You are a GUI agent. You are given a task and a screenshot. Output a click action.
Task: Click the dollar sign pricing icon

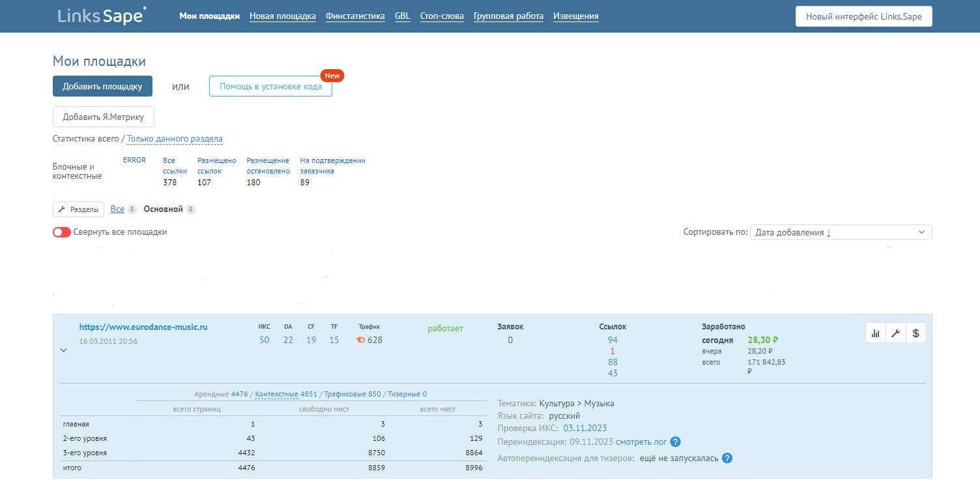pos(915,333)
